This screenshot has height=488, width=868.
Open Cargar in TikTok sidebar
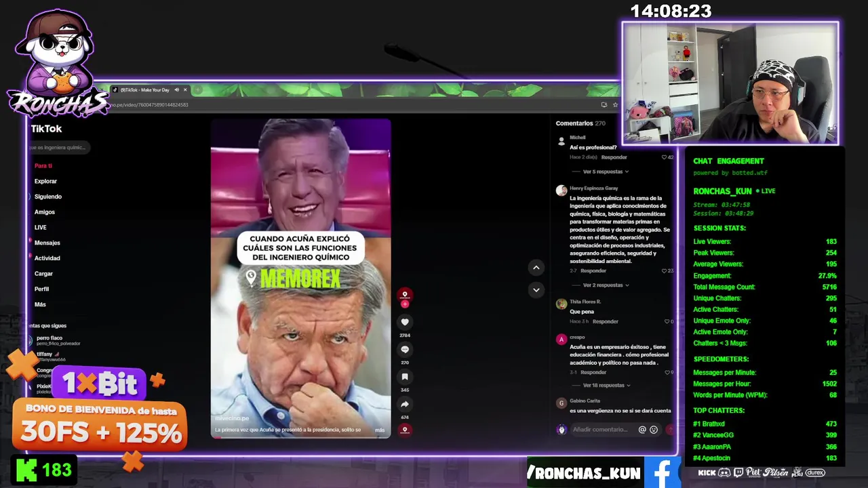(x=43, y=274)
